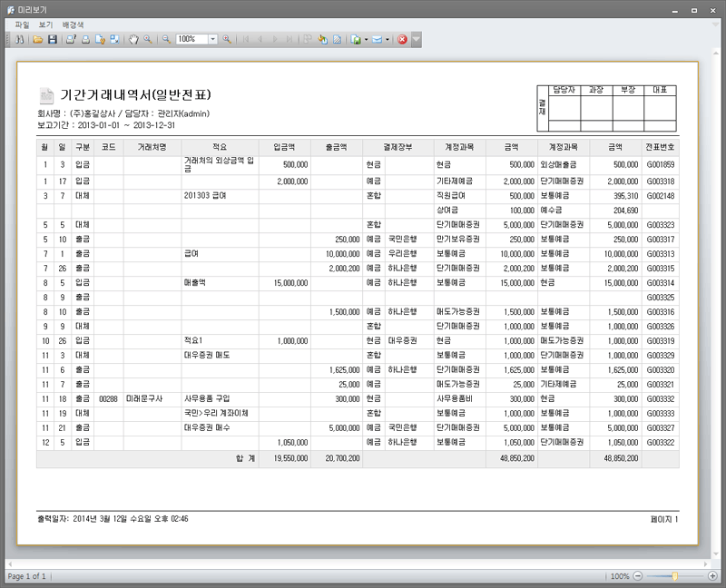Click the 대표 approval box header
Viewport: 726px width, 588px height.
tap(660, 90)
